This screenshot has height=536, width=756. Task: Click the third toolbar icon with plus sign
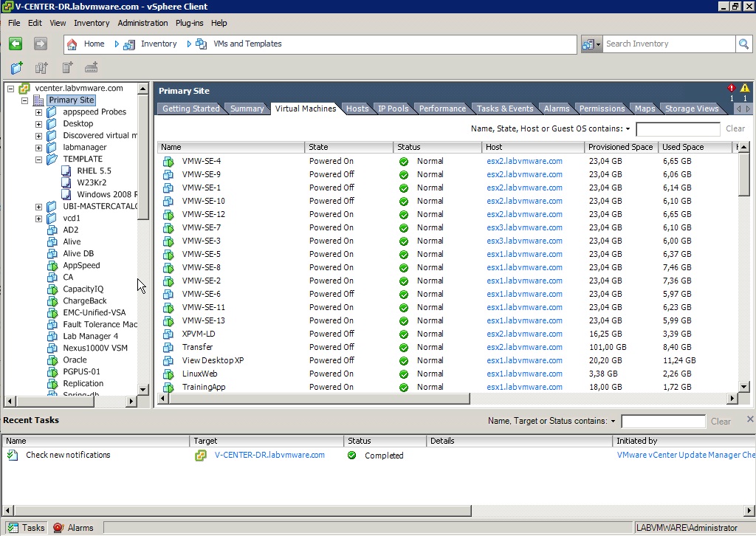[67, 68]
